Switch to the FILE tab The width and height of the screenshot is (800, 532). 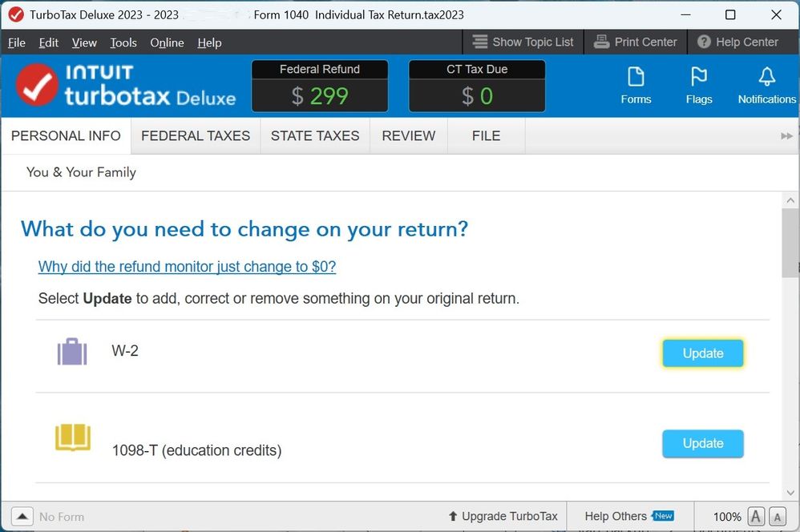pyautogui.click(x=487, y=136)
